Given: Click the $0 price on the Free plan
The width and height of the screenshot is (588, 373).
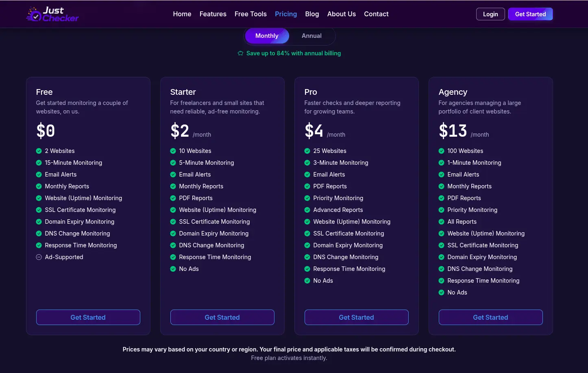Looking at the screenshot, I should coord(46,131).
